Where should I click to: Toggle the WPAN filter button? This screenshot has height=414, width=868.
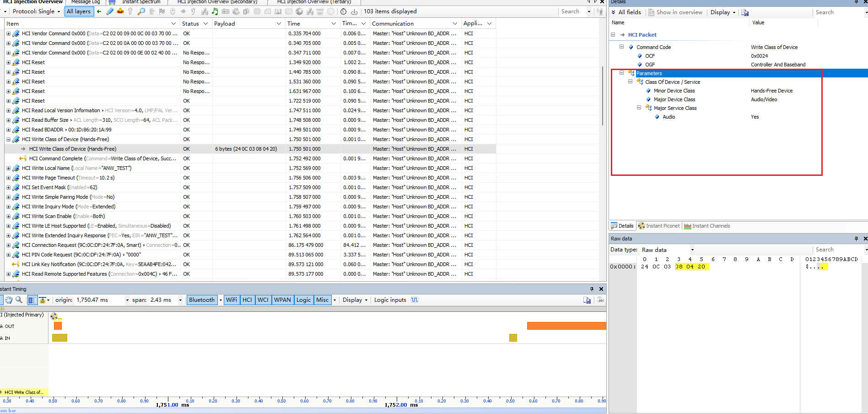pyautogui.click(x=282, y=300)
